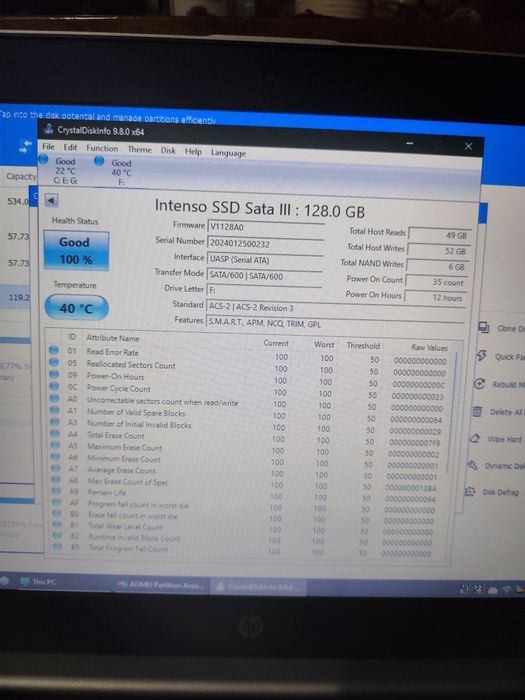Viewport: 525px width, 700px height.
Task: Click the Transfer Mode field SATA/600
Action: [265, 276]
